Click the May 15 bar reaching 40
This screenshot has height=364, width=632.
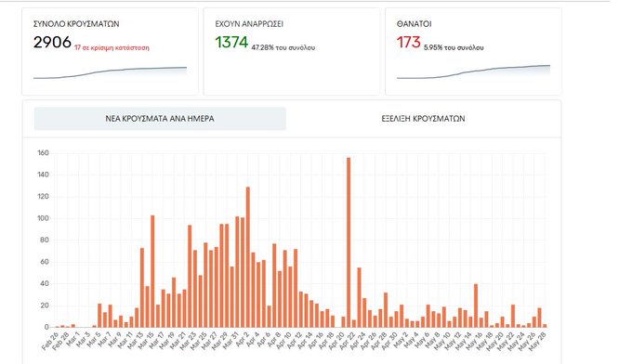(476, 305)
